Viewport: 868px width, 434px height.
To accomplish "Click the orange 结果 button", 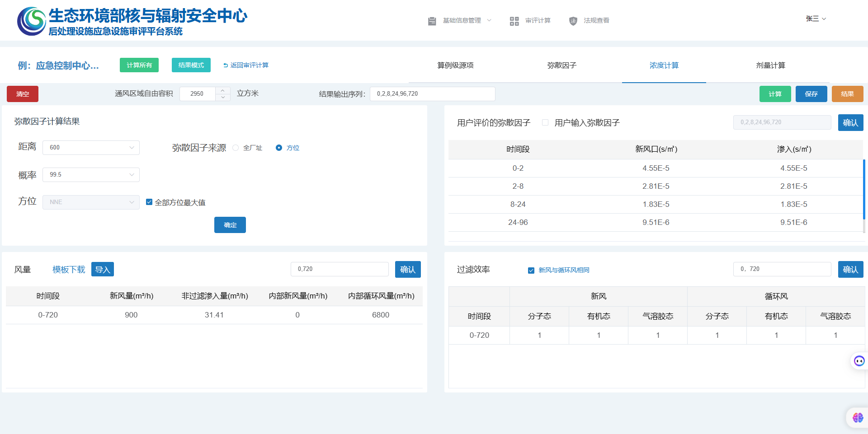I will (848, 94).
